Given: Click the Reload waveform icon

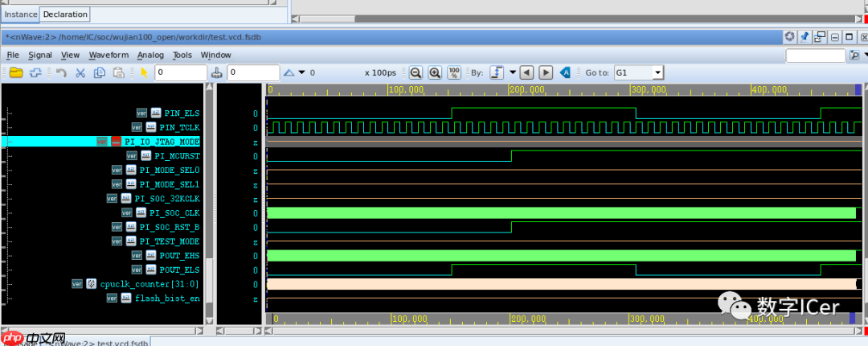Looking at the screenshot, I should click(35, 72).
